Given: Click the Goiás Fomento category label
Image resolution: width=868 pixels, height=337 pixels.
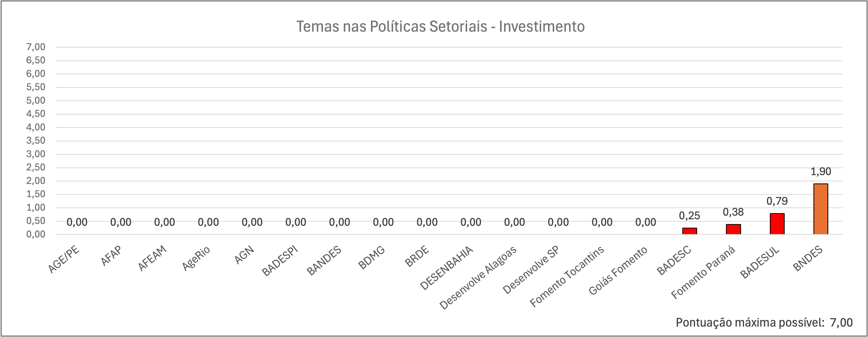Looking at the screenshot, I should pyautogui.click(x=618, y=270).
